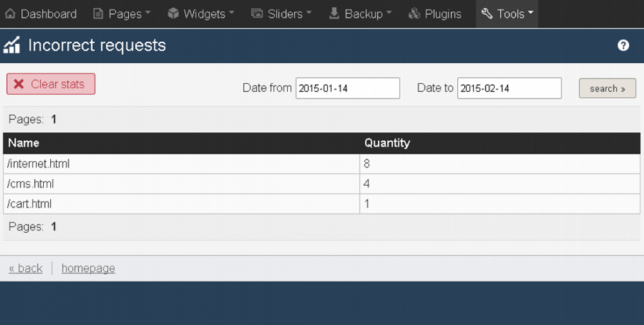Follow the « back link
Image resolution: width=644 pixels, height=325 pixels.
pyautogui.click(x=26, y=268)
